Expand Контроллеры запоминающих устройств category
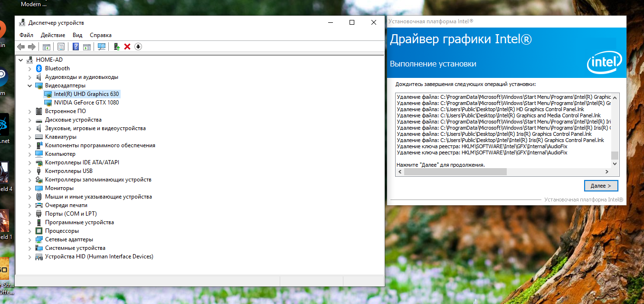Screen dimensions: 644x304 pyautogui.click(x=30, y=180)
